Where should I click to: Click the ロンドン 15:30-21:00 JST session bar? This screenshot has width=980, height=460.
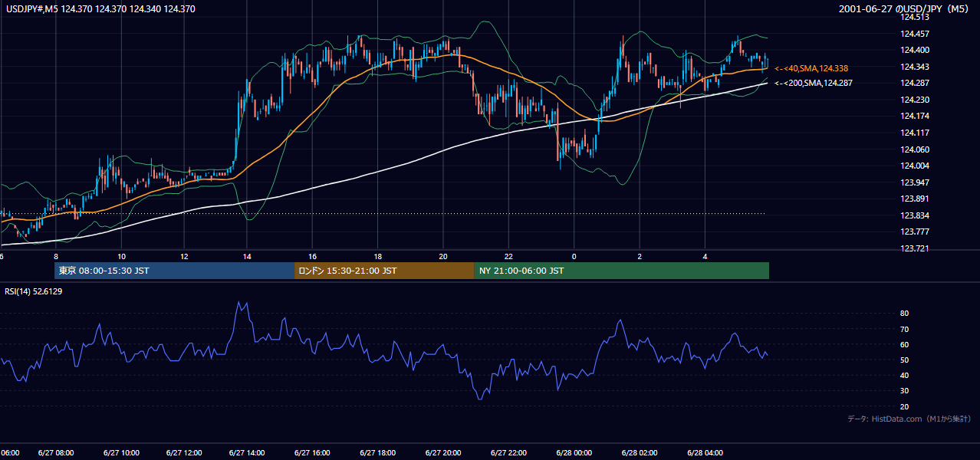pyautogui.click(x=384, y=271)
